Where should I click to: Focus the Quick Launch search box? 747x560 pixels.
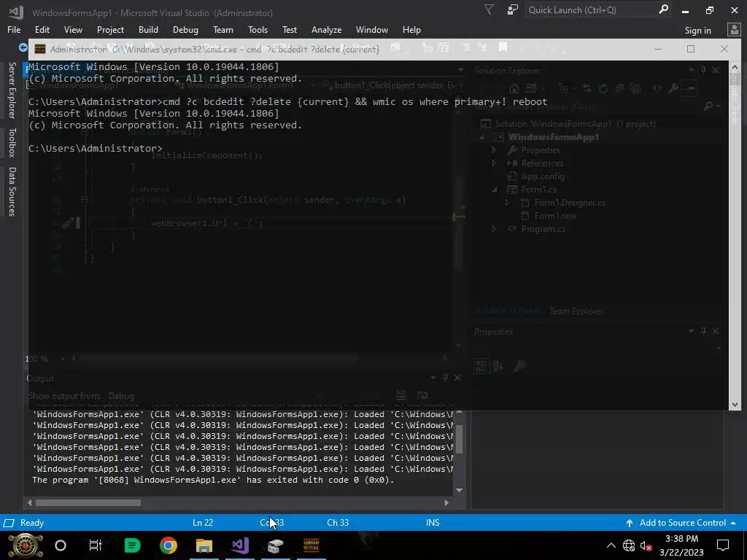point(592,9)
